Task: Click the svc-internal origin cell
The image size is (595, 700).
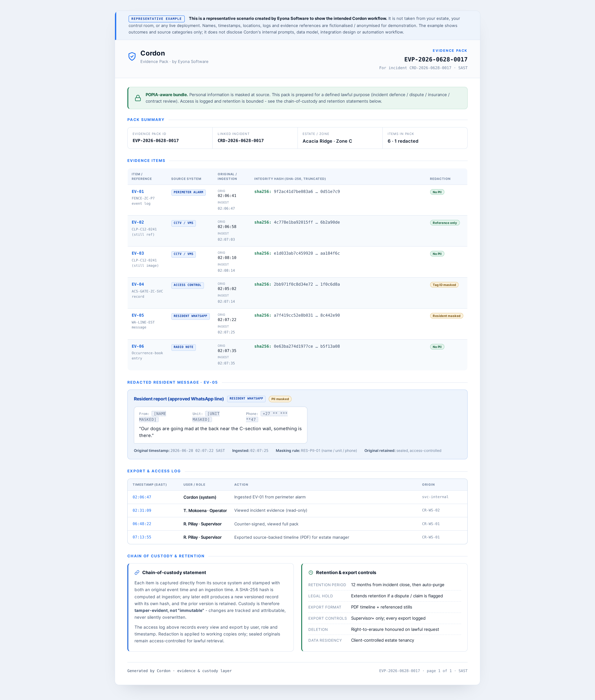Action: 435,497
